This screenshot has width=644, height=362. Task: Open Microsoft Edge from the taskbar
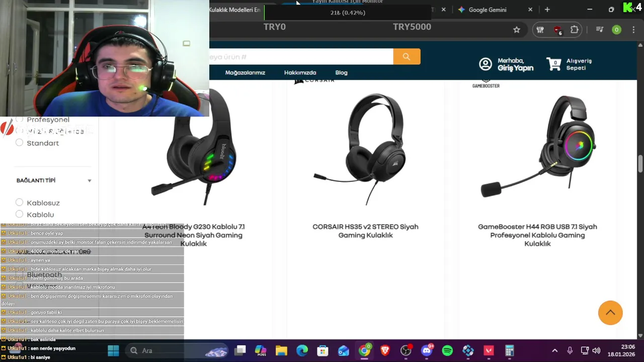coord(302,350)
